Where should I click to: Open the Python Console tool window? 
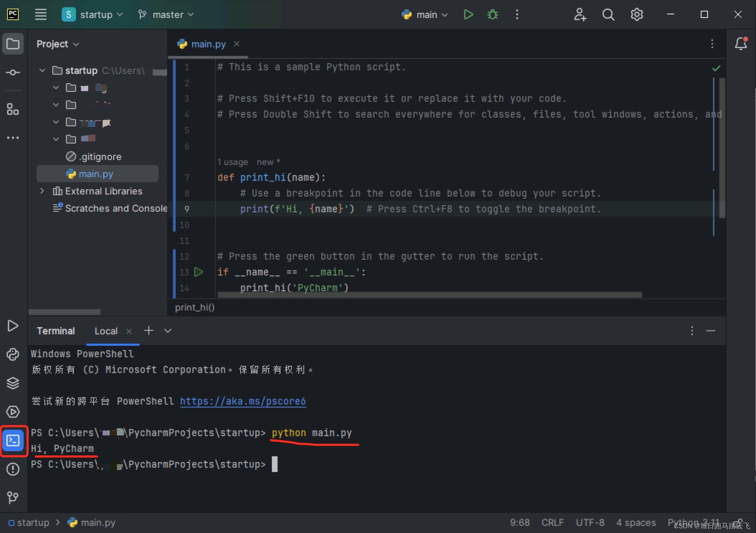click(13, 354)
